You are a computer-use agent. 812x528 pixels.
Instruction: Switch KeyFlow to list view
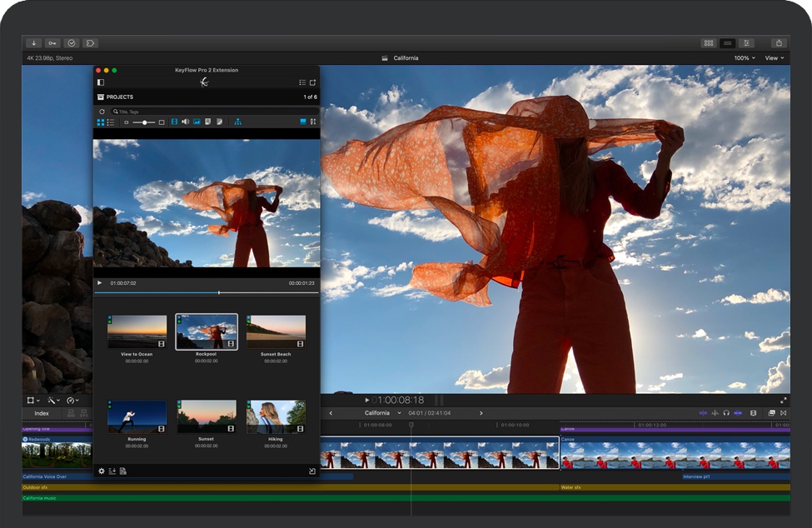[111, 122]
